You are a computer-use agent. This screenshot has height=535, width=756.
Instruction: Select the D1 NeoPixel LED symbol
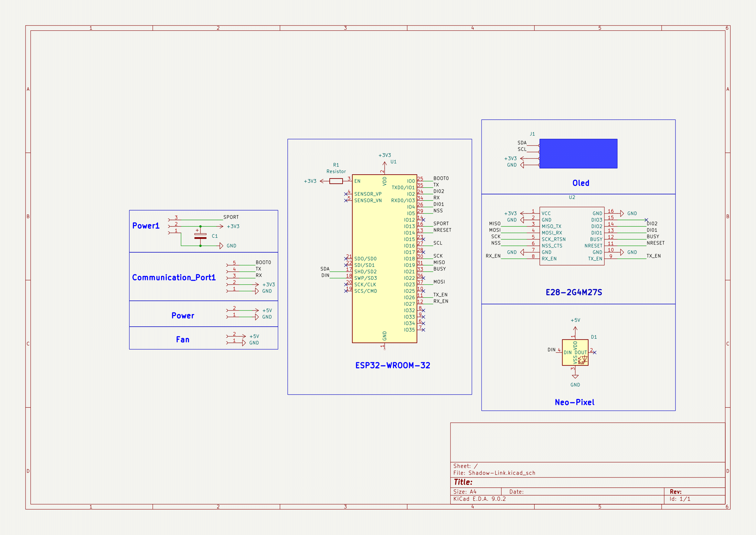coord(575,352)
